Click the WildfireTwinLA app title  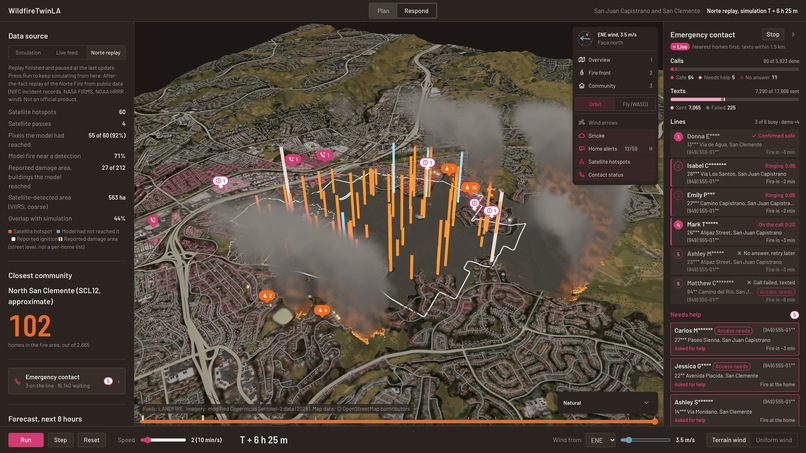pos(34,11)
